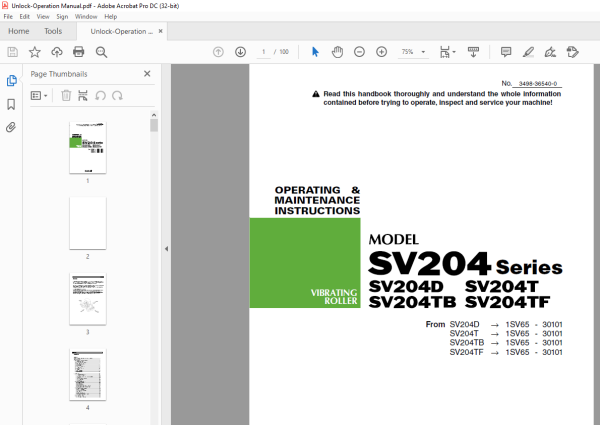Click the thumbnails scrollbar up arrow
This screenshot has height=425, width=600.
pos(154,115)
